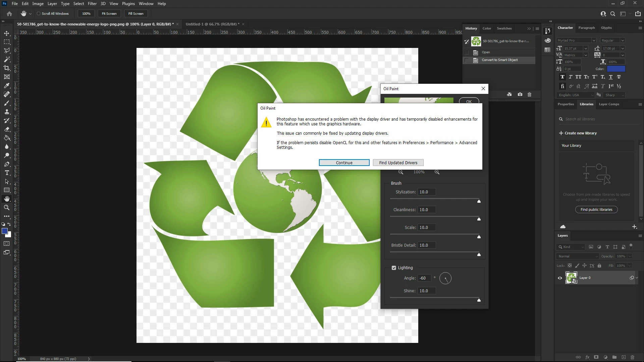Toggle the Lighting checkbox
This screenshot has width=644, height=362.
tap(394, 268)
